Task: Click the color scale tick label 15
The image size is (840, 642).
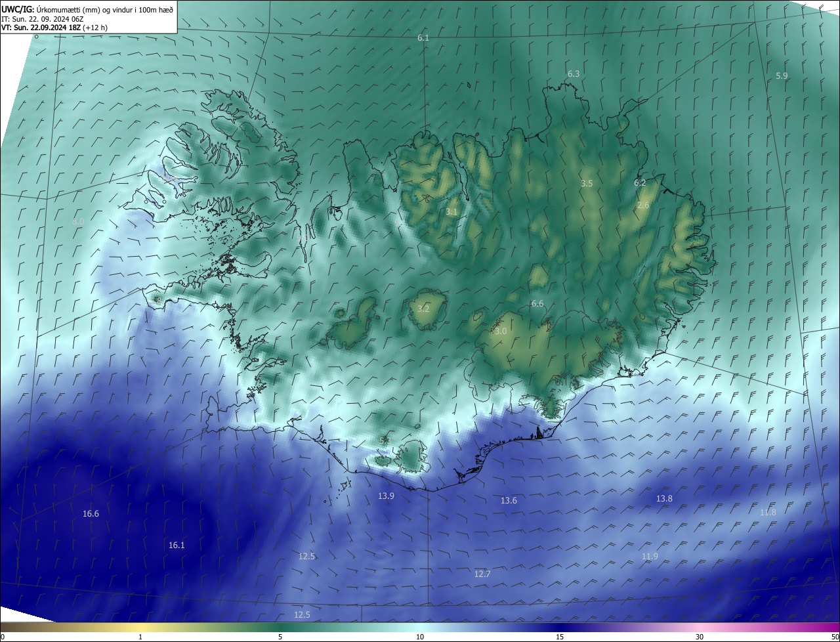Action: click(560, 637)
